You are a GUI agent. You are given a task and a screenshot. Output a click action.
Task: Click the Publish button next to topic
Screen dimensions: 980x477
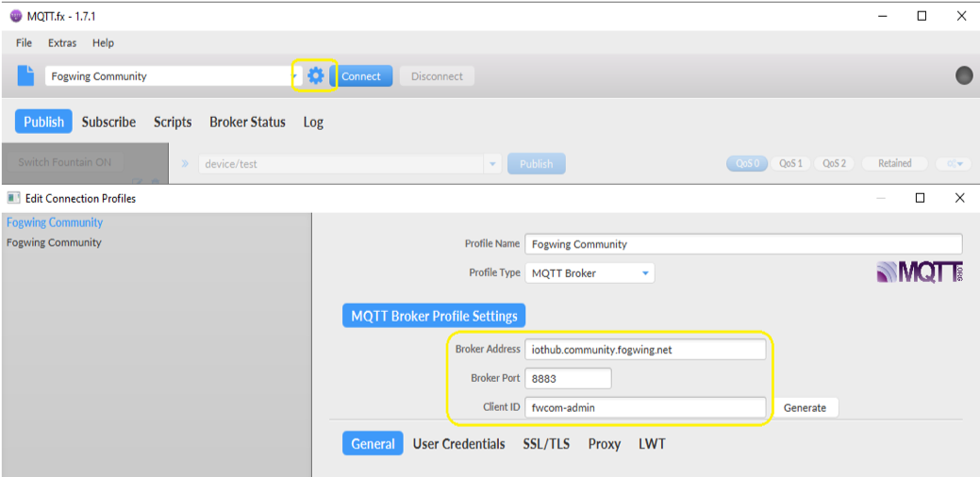pos(537,164)
